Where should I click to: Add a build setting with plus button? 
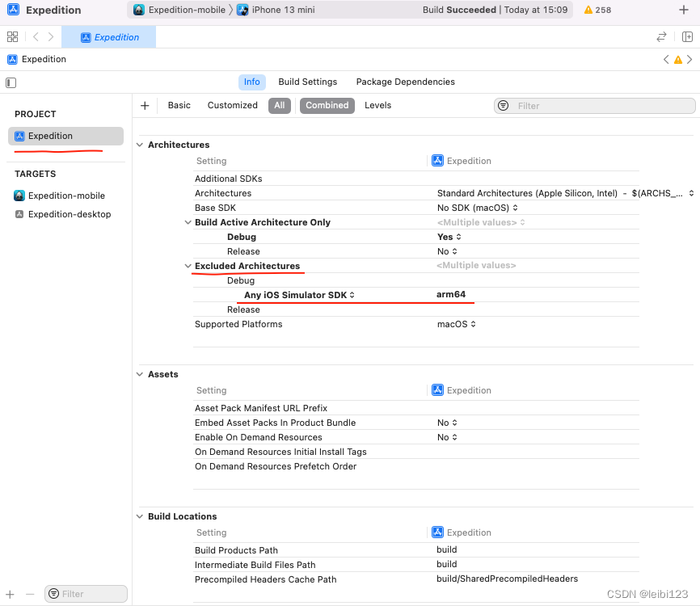tap(145, 106)
